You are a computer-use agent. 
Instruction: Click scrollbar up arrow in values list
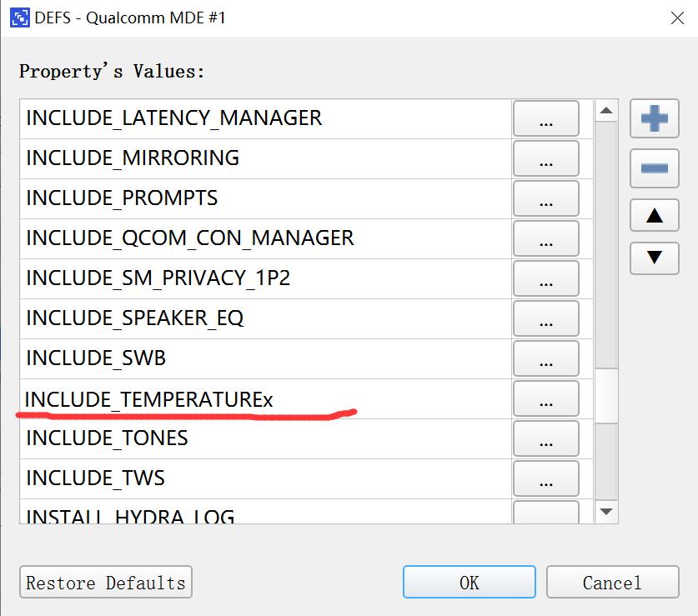click(x=606, y=110)
